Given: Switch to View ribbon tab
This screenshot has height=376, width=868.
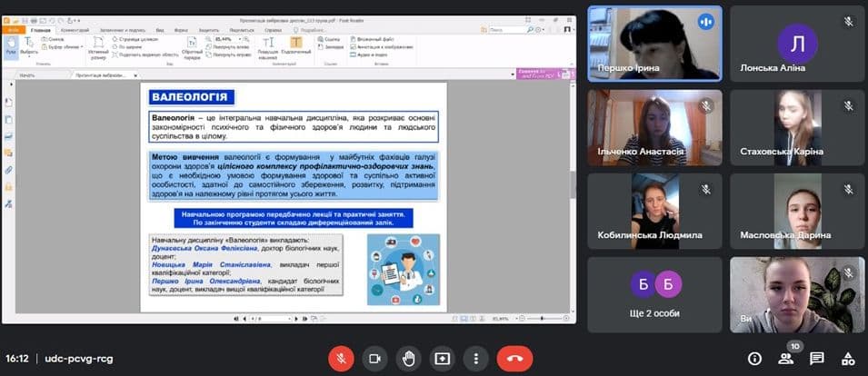Looking at the screenshot, I should point(160,30).
